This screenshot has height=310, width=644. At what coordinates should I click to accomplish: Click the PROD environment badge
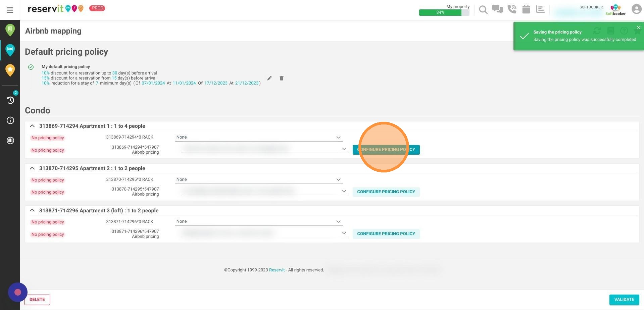pos(97,8)
